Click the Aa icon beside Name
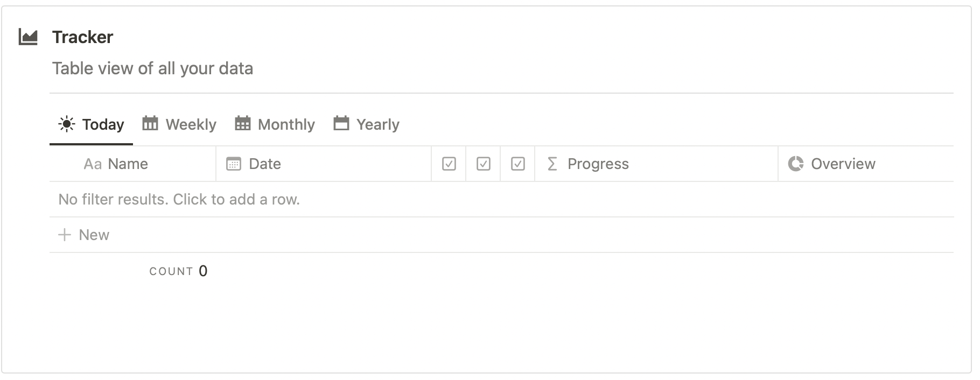 [x=93, y=164]
